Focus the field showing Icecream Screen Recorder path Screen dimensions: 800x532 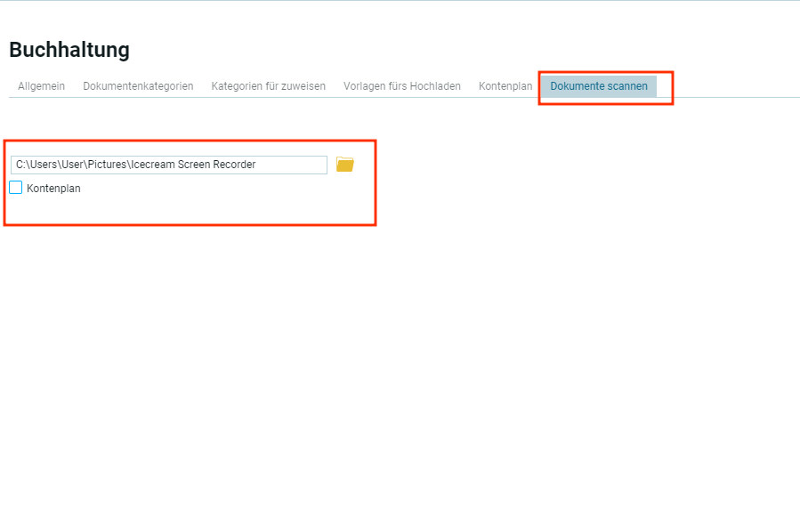click(169, 165)
